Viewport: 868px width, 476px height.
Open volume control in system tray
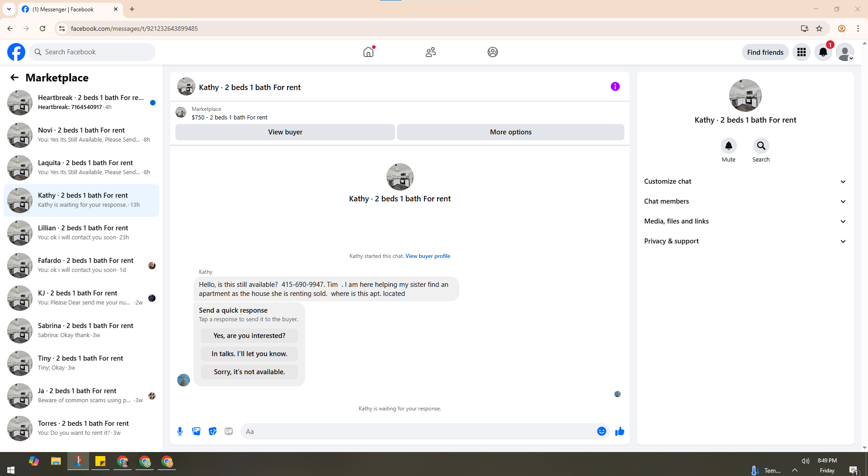pos(806,461)
